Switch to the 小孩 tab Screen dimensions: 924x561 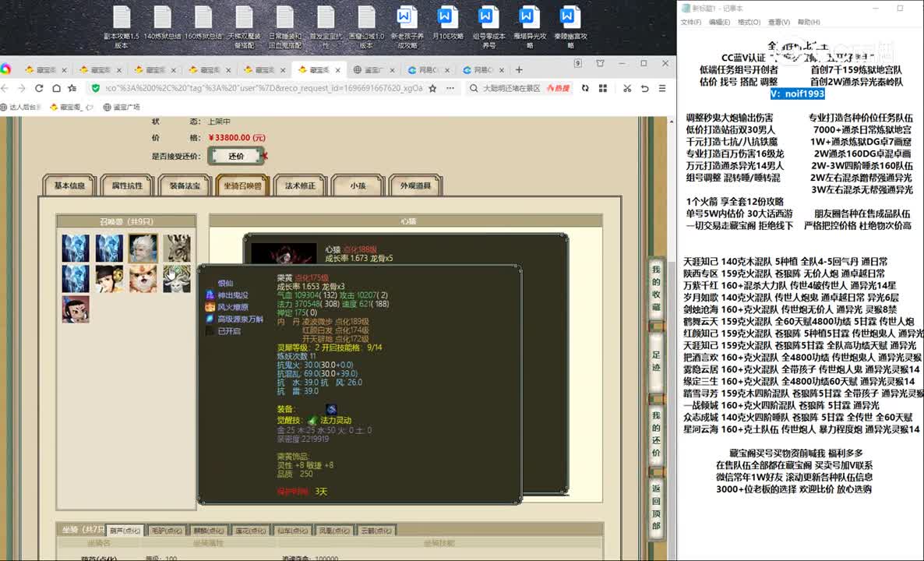point(358,185)
